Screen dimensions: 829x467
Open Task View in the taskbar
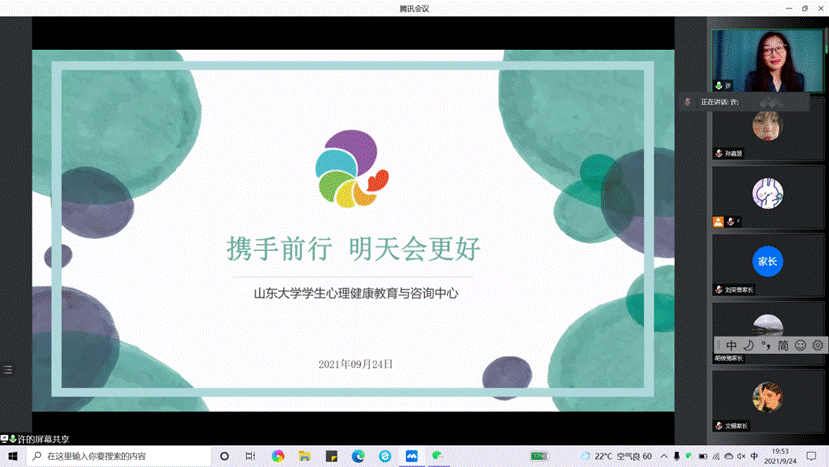[250, 456]
